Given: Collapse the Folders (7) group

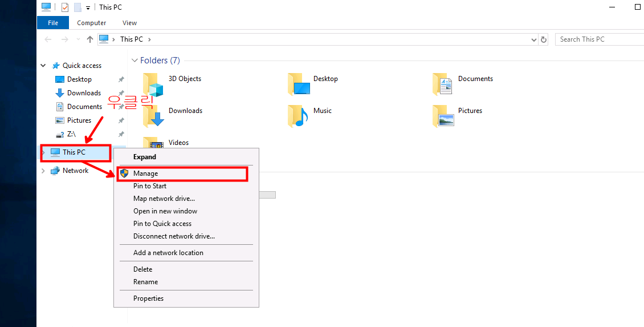Looking at the screenshot, I should pos(134,60).
